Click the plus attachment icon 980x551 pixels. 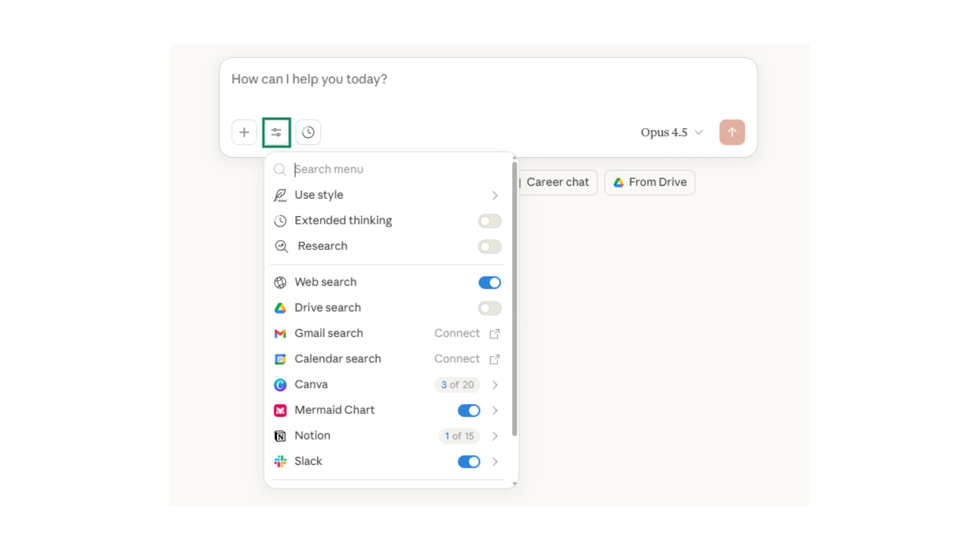[244, 132]
